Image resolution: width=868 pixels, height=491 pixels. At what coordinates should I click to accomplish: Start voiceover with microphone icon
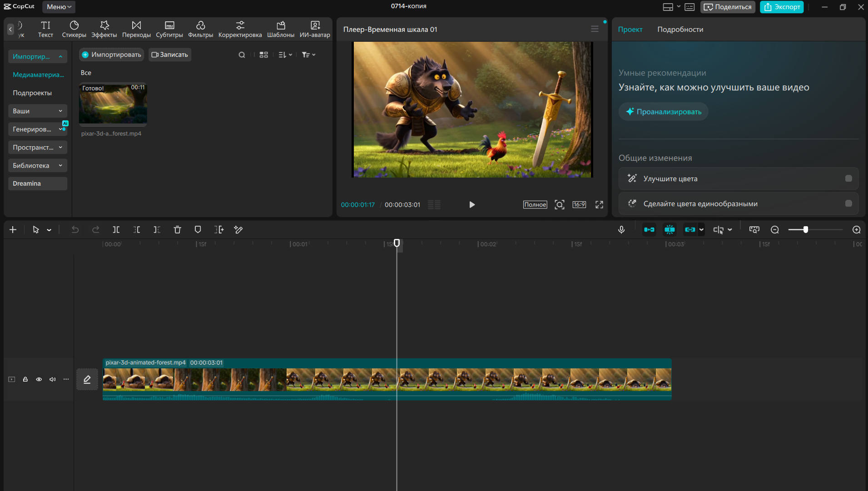coord(621,230)
